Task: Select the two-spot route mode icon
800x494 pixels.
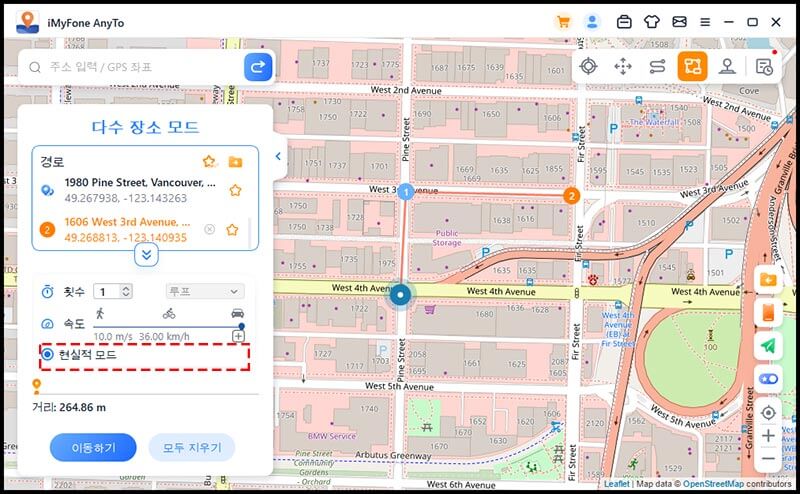Action: click(x=658, y=66)
